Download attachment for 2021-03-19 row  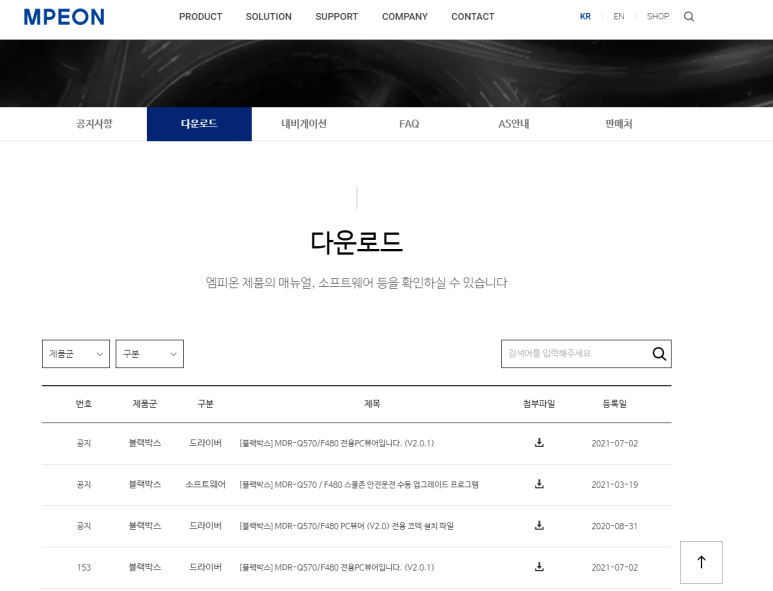(539, 484)
